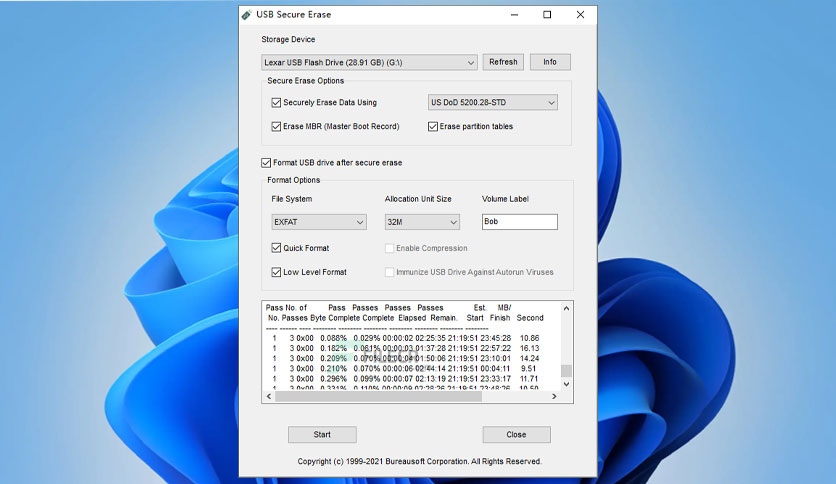The width and height of the screenshot is (836, 484).
Task: Uncheck the Quick Format checkbox
Action: pos(277,248)
